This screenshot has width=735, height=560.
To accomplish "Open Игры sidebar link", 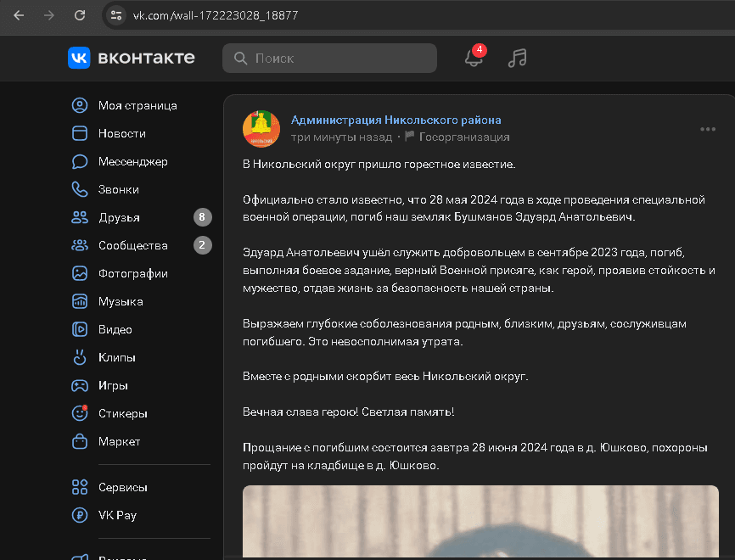I will tap(113, 386).
